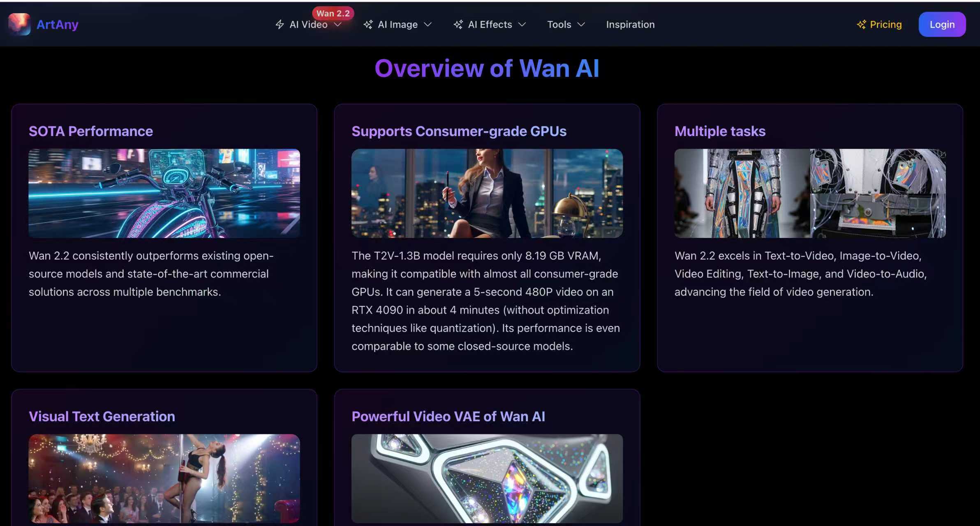
Task: Click the ArtAny logo icon
Action: pos(19,24)
